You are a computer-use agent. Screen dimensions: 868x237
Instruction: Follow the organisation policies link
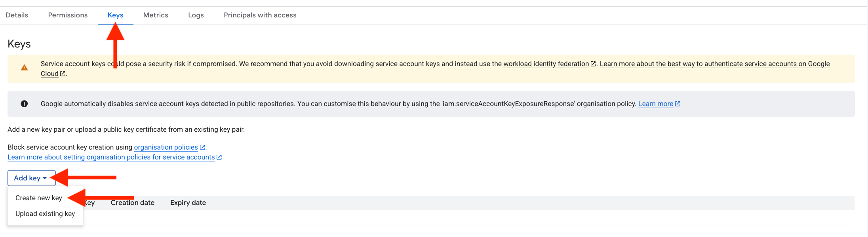click(166, 147)
